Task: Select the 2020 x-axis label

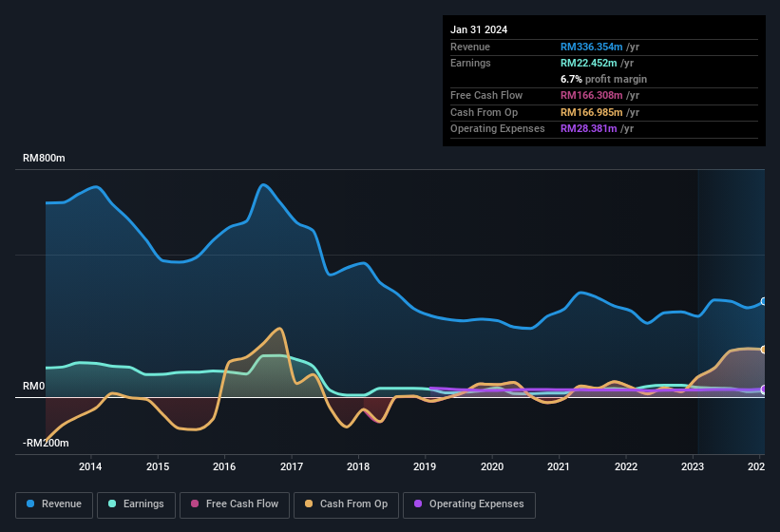Action: coord(492,466)
